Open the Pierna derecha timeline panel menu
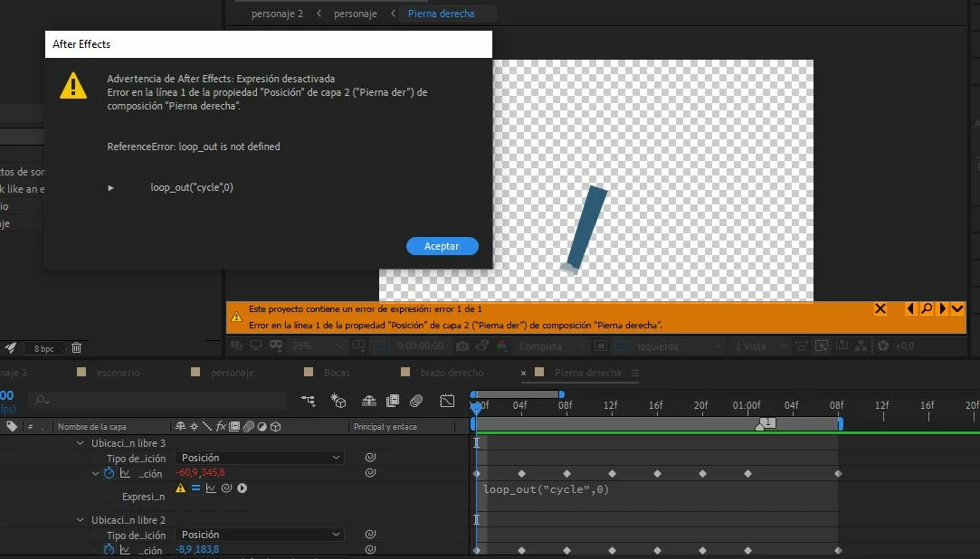Image resolution: width=980 pixels, height=559 pixels. pos(635,373)
